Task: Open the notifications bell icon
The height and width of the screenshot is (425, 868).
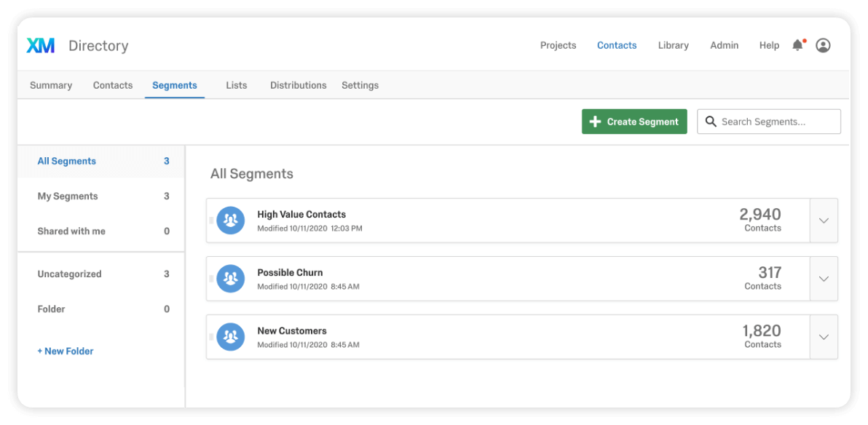Action: 797,45
